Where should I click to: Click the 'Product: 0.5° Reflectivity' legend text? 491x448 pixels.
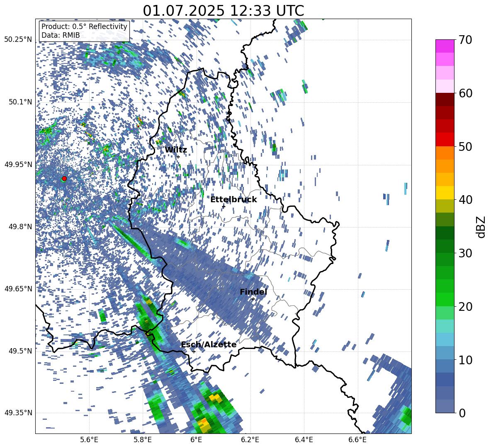pyautogui.click(x=84, y=27)
